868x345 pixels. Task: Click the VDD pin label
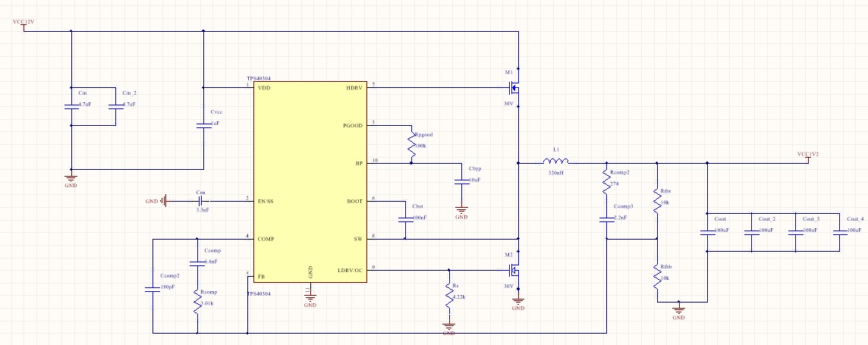point(264,88)
